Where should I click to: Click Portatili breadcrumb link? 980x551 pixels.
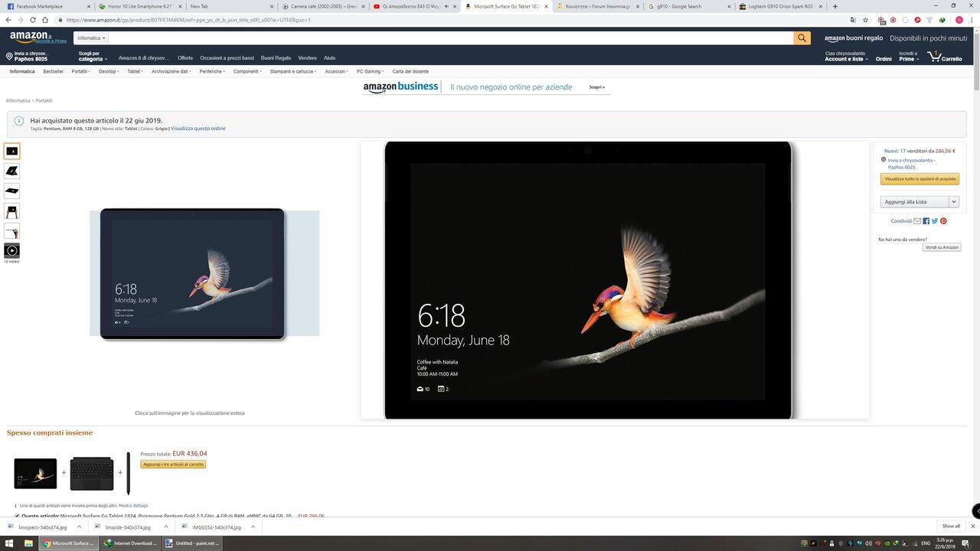(44, 100)
